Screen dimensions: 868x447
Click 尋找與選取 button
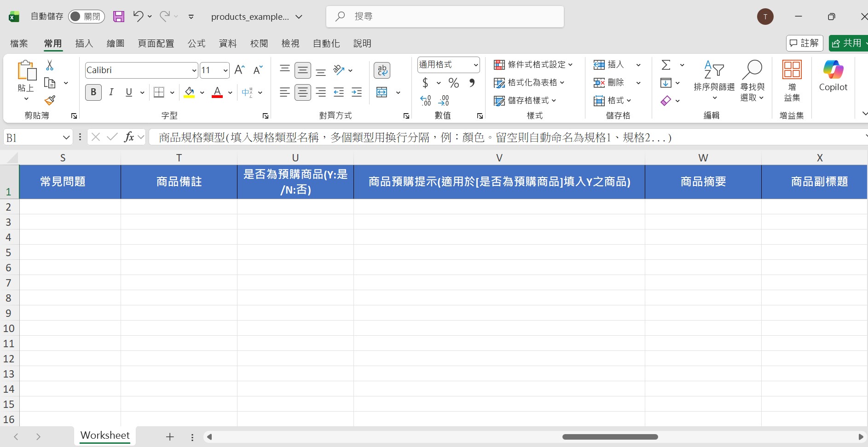coord(752,81)
